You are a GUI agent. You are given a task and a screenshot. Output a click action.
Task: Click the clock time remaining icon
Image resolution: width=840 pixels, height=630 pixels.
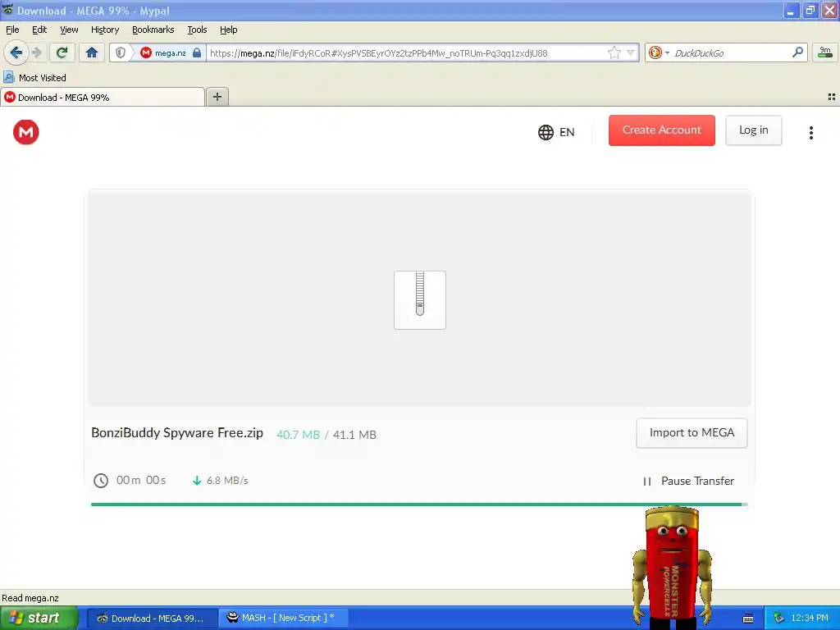coord(101,481)
